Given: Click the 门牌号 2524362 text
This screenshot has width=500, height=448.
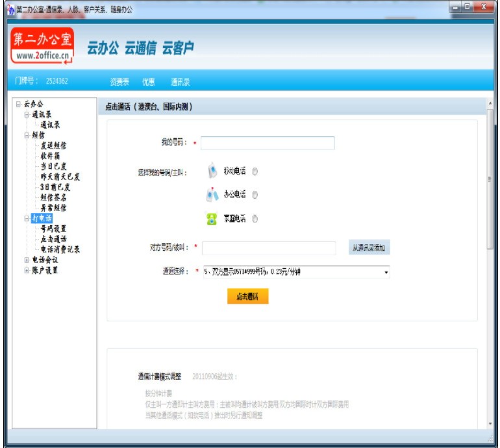Looking at the screenshot, I should (x=42, y=81).
